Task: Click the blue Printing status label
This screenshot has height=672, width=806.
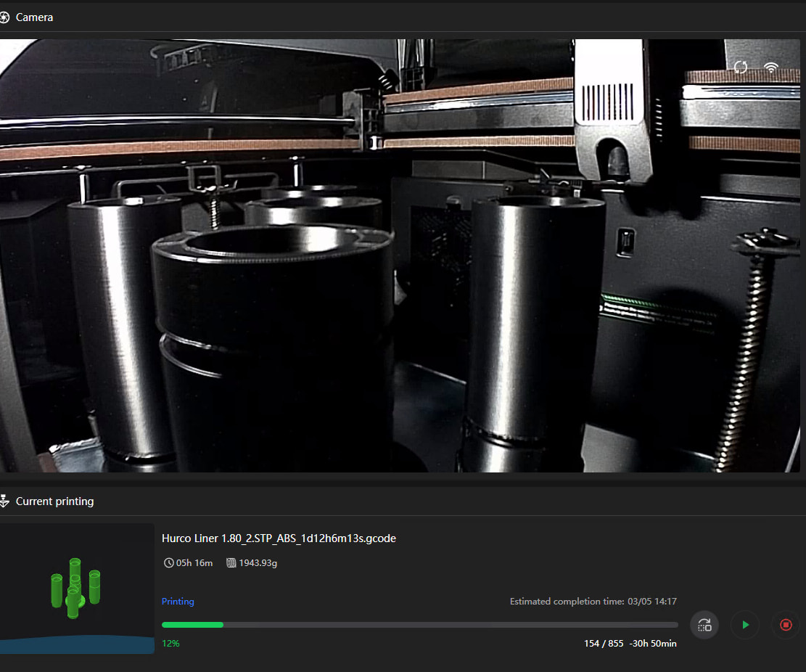Action: 178,602
